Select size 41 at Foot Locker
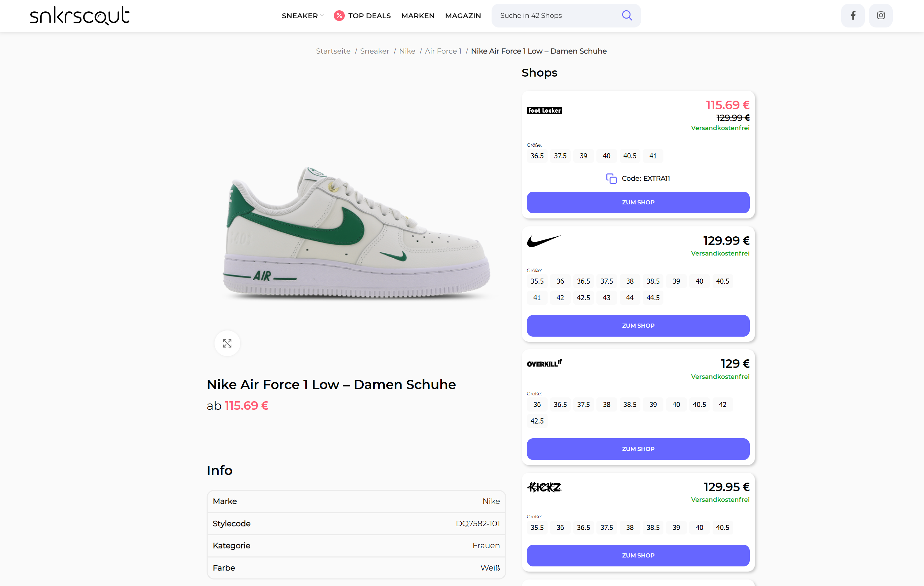 point(653,156)
